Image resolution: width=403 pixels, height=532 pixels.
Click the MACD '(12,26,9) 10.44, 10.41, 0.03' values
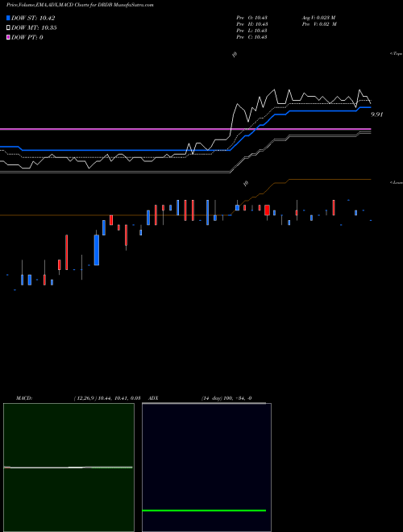pos(107,398)
